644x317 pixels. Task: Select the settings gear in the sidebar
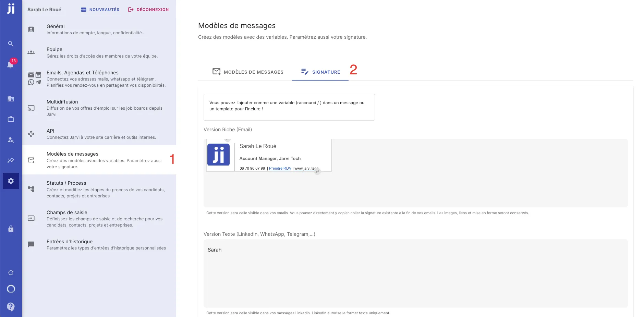click(11, 181)
